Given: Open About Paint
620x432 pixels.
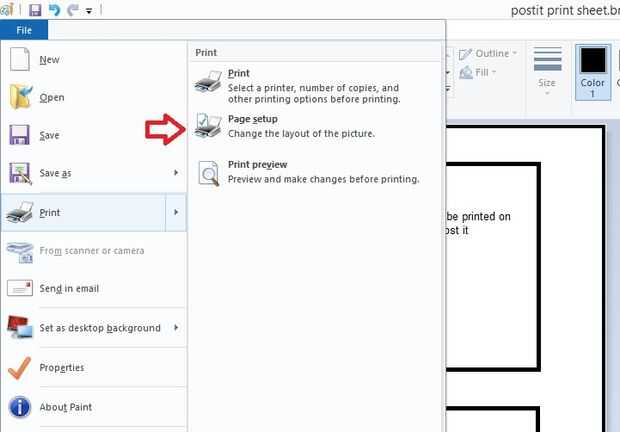Looking at the screenshot, I should 94,407.
